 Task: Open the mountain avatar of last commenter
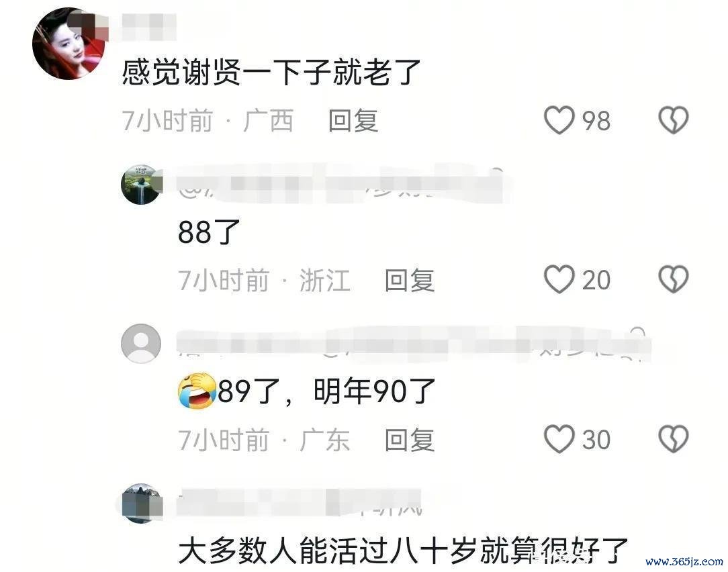[x=141, y=504]
